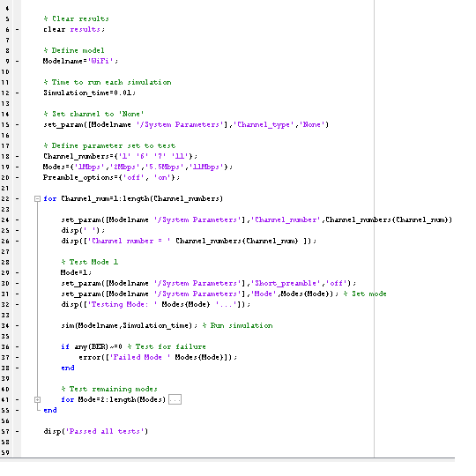The image size is (476, 476).
Task: Click the 'end' keyword on line 38
Action: (67, 368)
